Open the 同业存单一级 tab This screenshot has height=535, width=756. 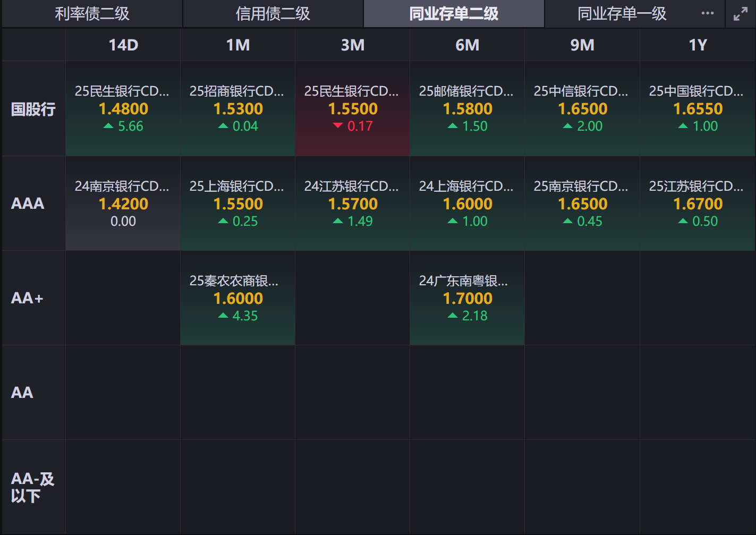[622, 14]
